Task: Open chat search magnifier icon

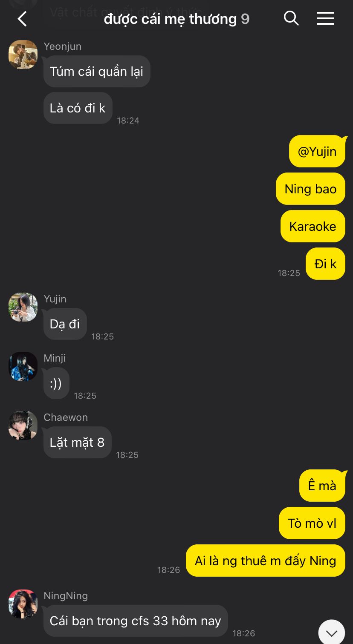Action: point(291,18)
